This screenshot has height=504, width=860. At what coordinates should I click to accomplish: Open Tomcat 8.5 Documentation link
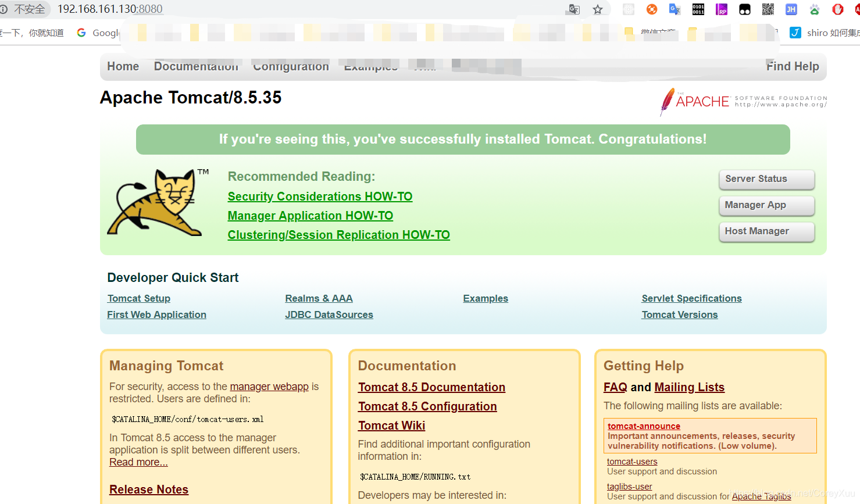point(431,387)
